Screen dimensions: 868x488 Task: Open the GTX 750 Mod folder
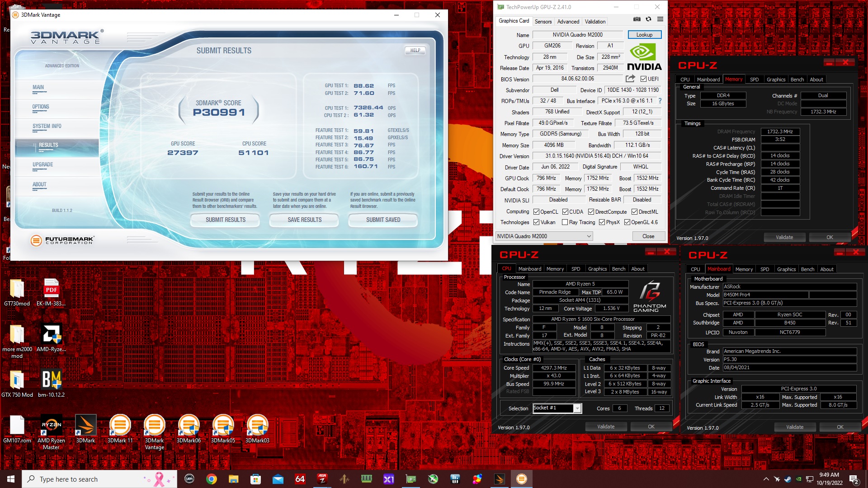pyautogui.click(x=17, y=384)
